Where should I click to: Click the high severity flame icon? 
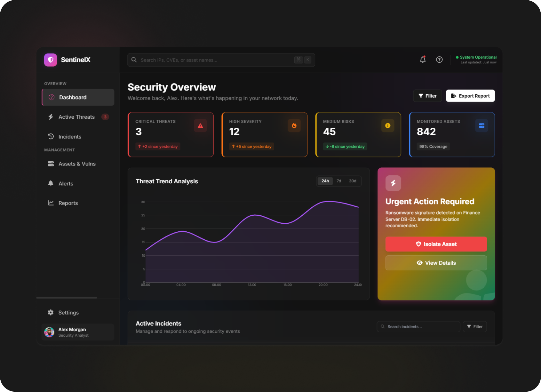pos(294,126)
